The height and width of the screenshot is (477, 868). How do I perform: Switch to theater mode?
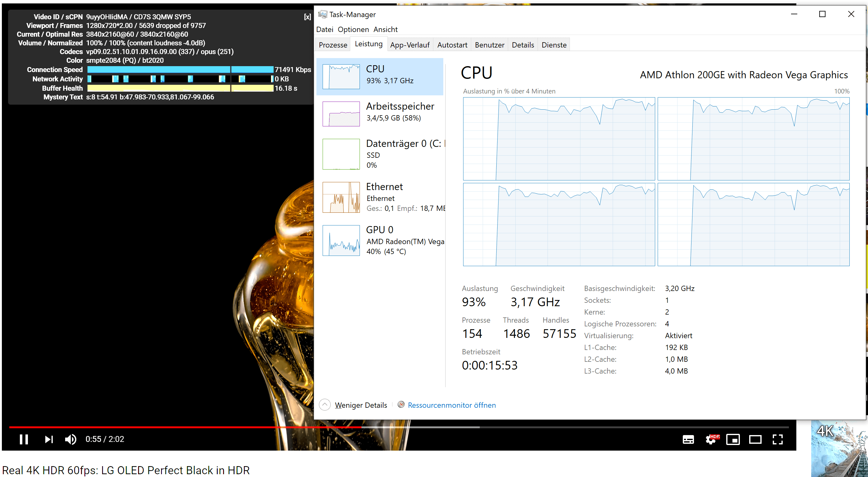click(755, 439)
